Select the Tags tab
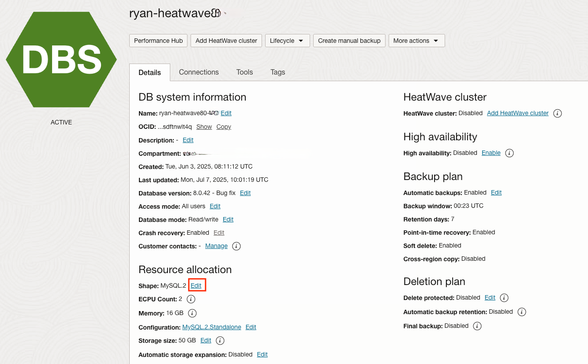The height and width of the screenshot is (364, 588). pos(277,72)
